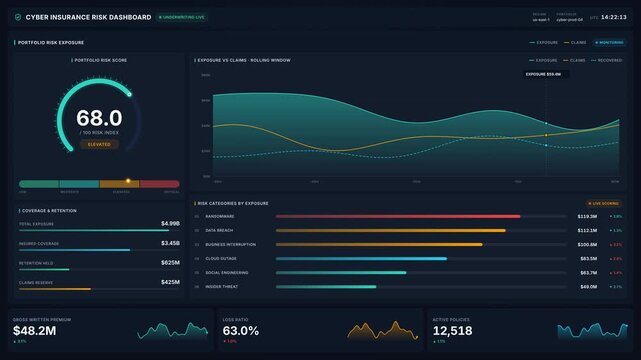Click the 14:22:13 UTC clock
641x360 pixels.
point(614,17)
